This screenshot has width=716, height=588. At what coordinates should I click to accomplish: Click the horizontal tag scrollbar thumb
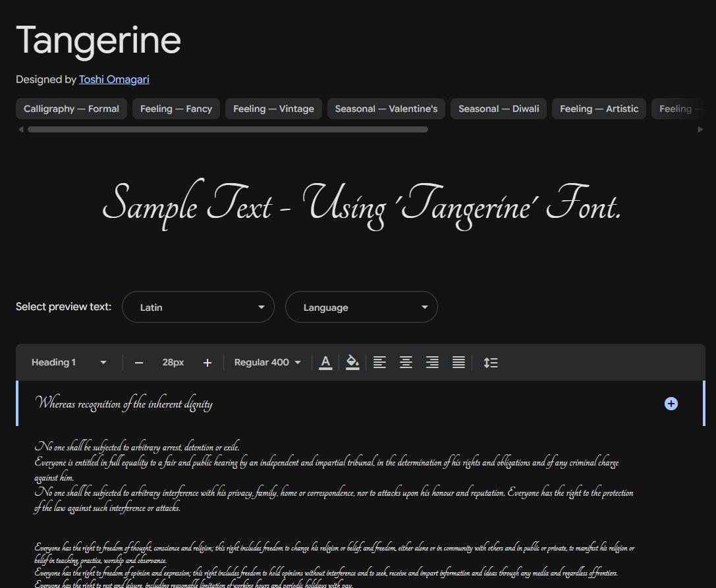point(228,130)
